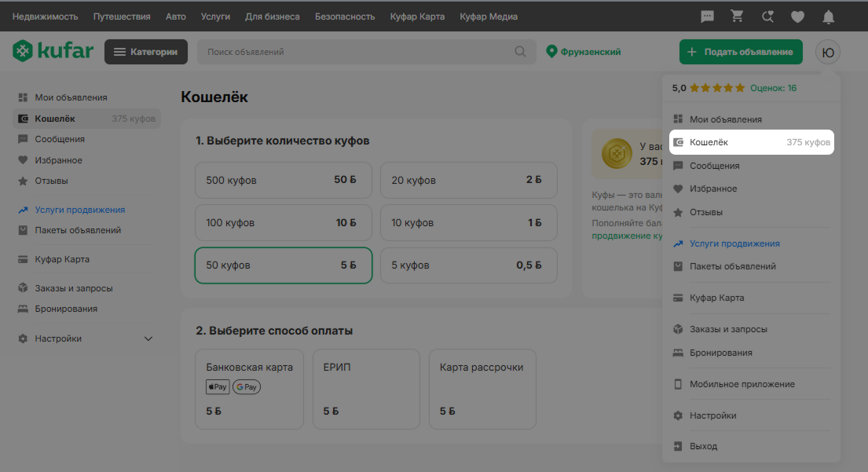
Task: Click the sidebar Избранное heart icon
Action: 23,160
